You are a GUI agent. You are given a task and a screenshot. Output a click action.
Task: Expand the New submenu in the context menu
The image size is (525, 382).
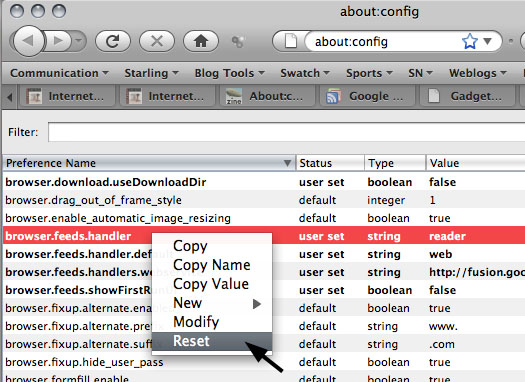[x=212, y=303]
